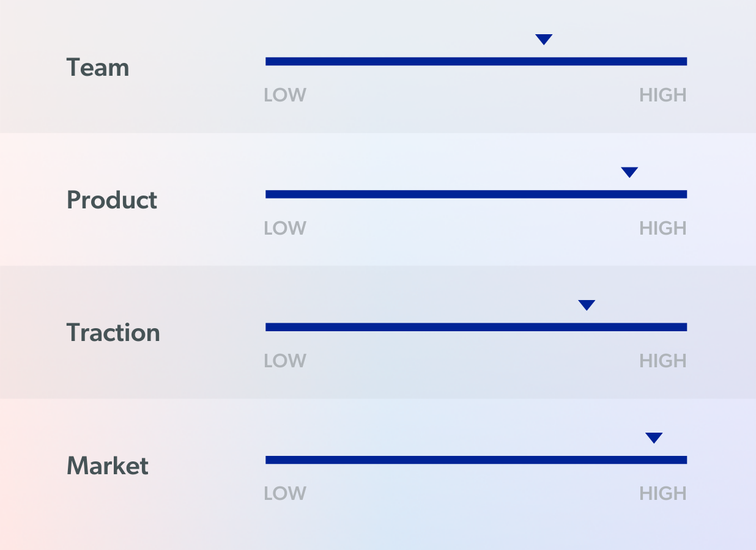Click HIGH label under Product slider
Screen dimensions: 756x550
pos(663,228)
